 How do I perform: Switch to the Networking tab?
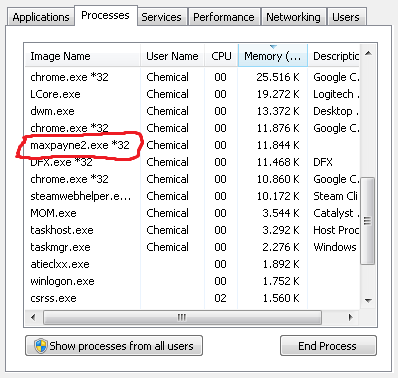(293, 17)
